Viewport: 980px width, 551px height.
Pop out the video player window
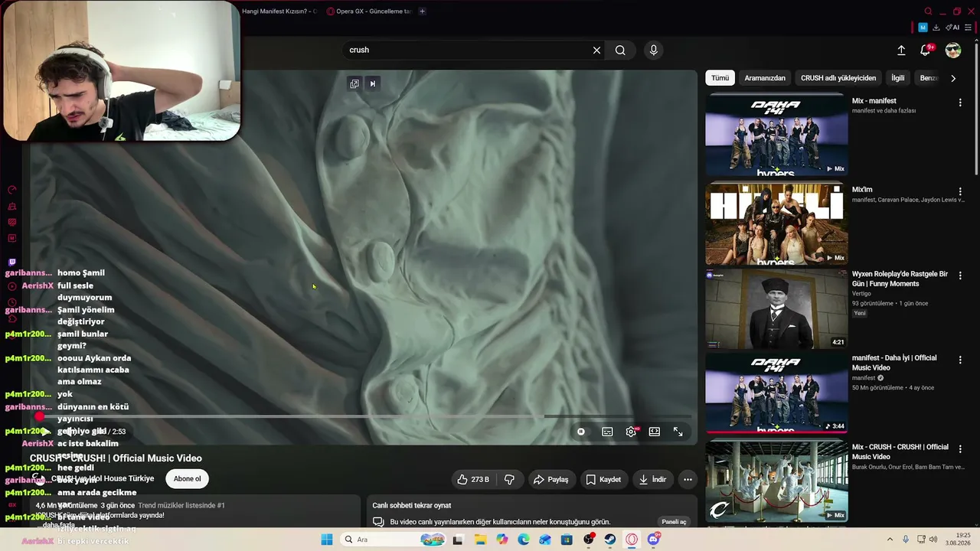click(x=354, y=83)
